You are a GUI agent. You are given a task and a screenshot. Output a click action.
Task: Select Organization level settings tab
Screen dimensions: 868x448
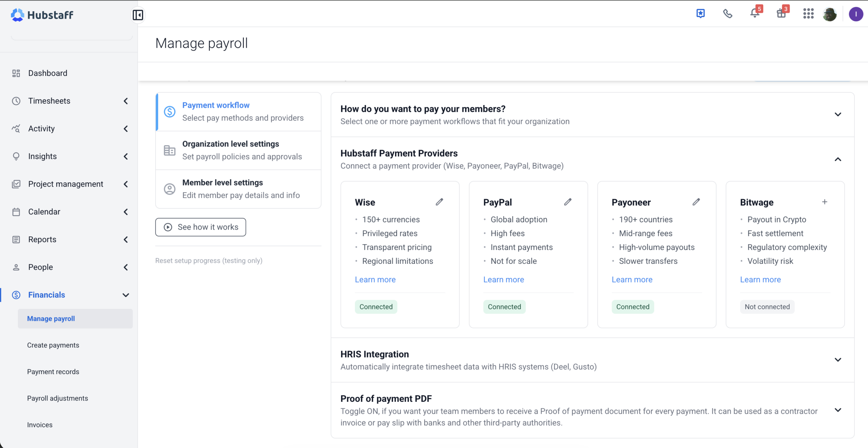coord(238,150)
